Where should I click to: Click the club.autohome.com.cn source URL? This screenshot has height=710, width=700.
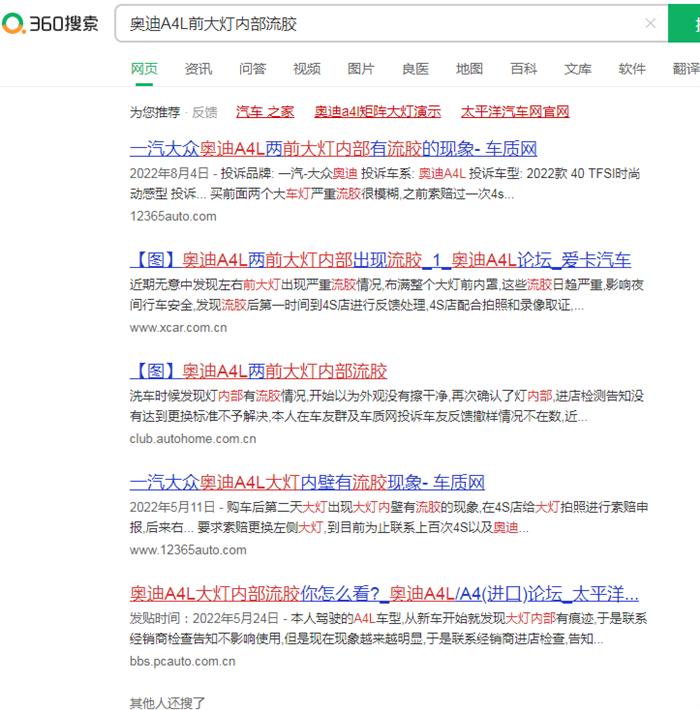(x=193, y=439)
